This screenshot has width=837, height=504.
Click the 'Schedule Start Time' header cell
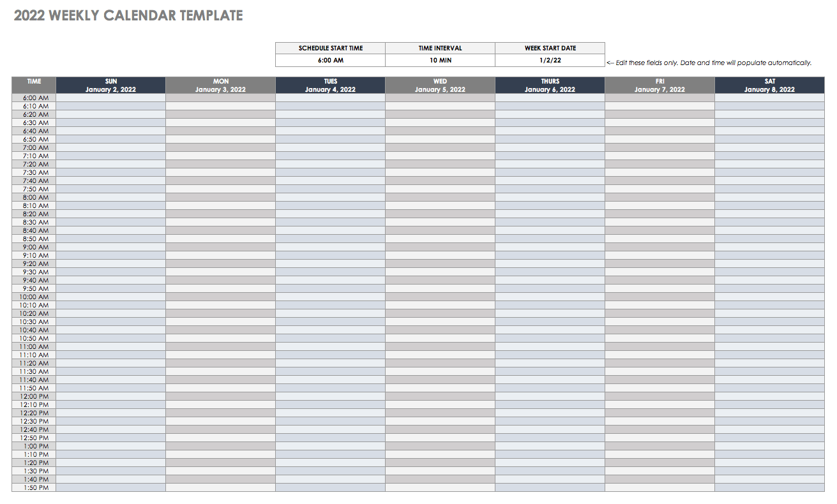pyautogui.click(x=331, y=48)
